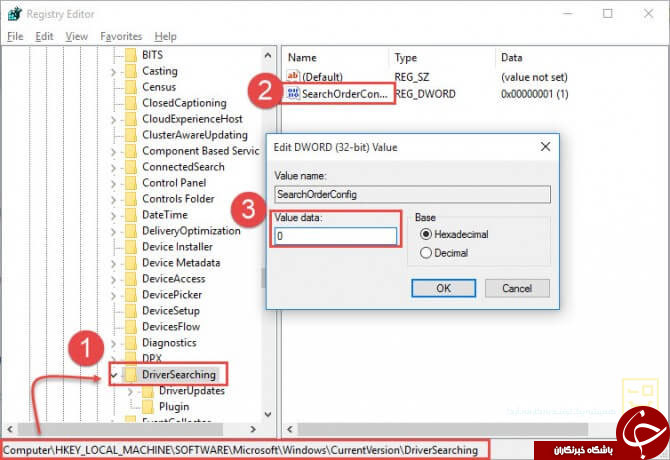Select the DevicesFlow folder icon
The height and width of the screenshot is (460, 670).
click(x=131, y=327)
